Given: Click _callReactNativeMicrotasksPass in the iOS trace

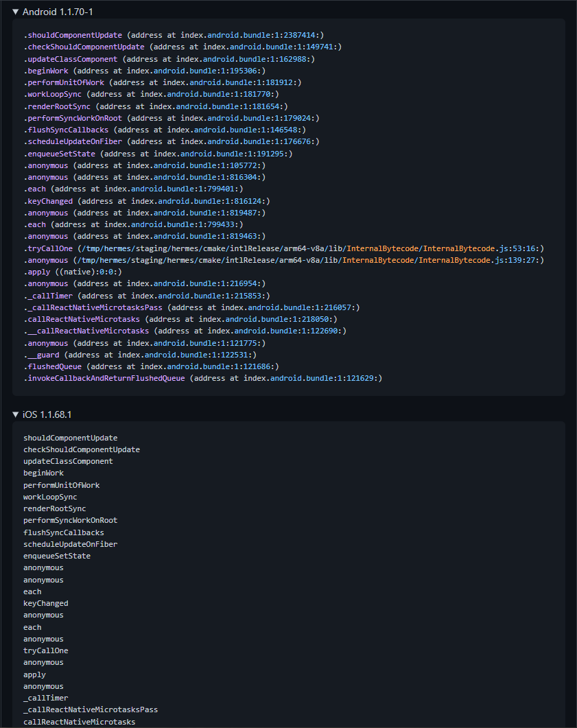Looking at the screenshot, I should click(91, 709).
